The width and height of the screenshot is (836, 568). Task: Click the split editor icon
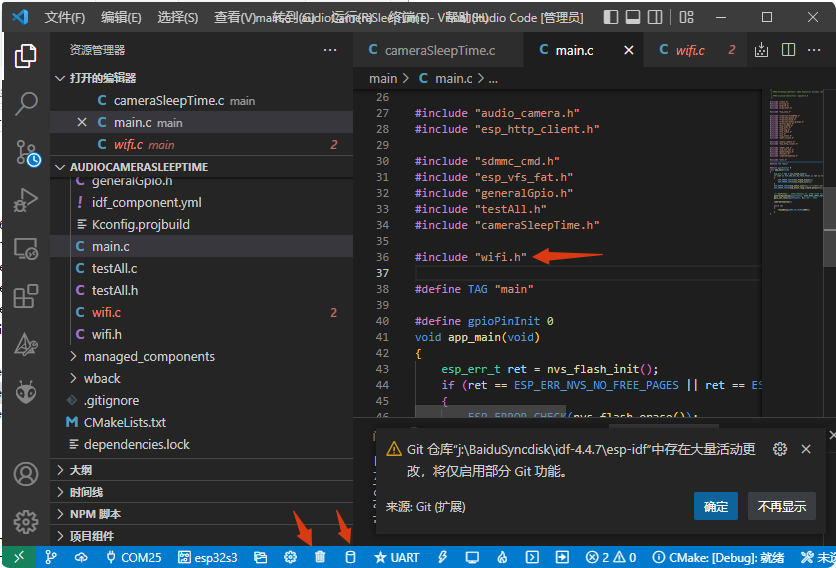[x=788, y=50]
